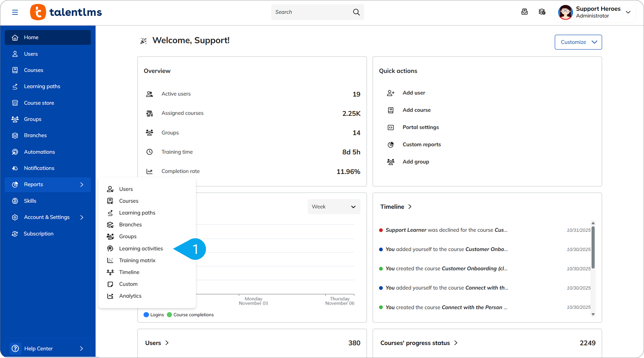644x358 pixels.
Task: Click the TalentLMS logo
Action: pyautogui.click(x=66, y=12)
